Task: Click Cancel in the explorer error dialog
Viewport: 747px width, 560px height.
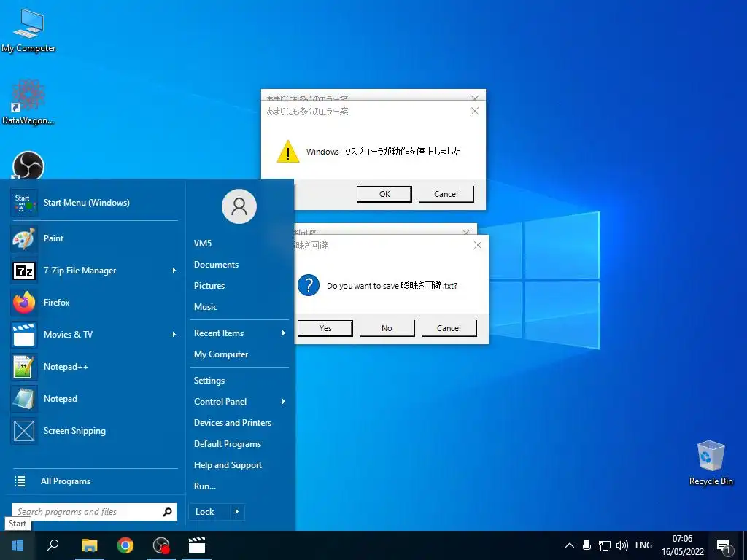Action: [x=446, y=194]
